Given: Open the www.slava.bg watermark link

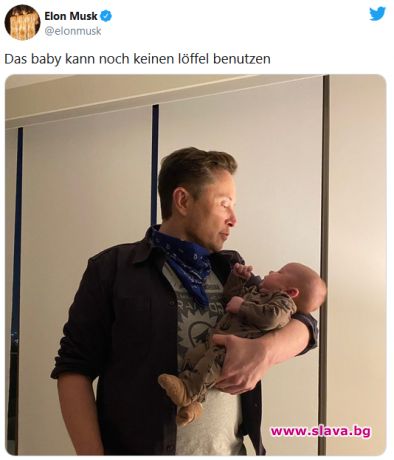Looking at the screenshot, I should coord(321,431).
